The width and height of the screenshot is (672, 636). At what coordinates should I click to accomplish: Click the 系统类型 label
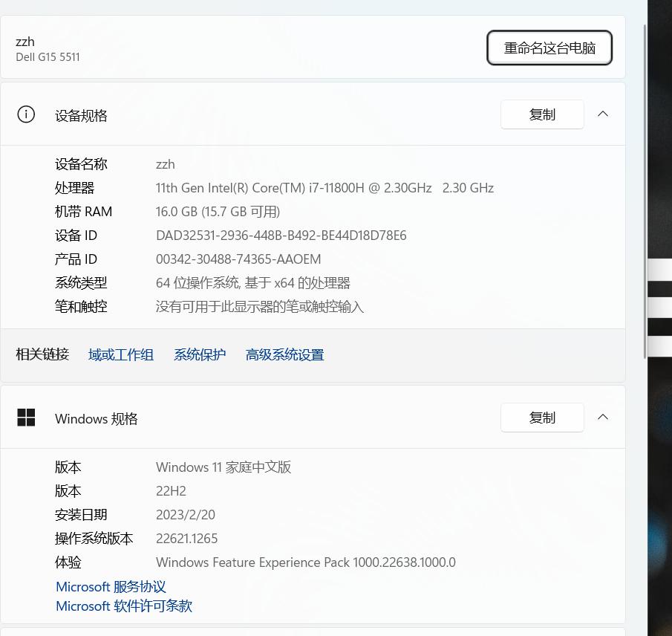(x=81, y=283)
